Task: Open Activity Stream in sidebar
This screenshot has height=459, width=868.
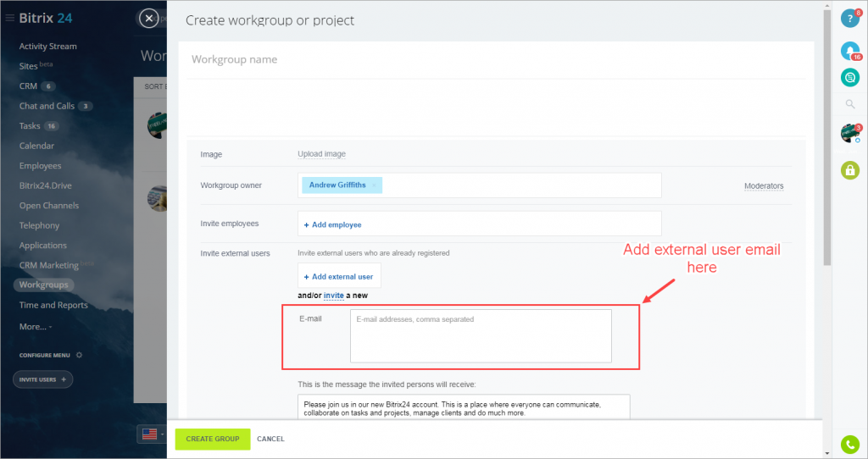Action: (47, 47)
